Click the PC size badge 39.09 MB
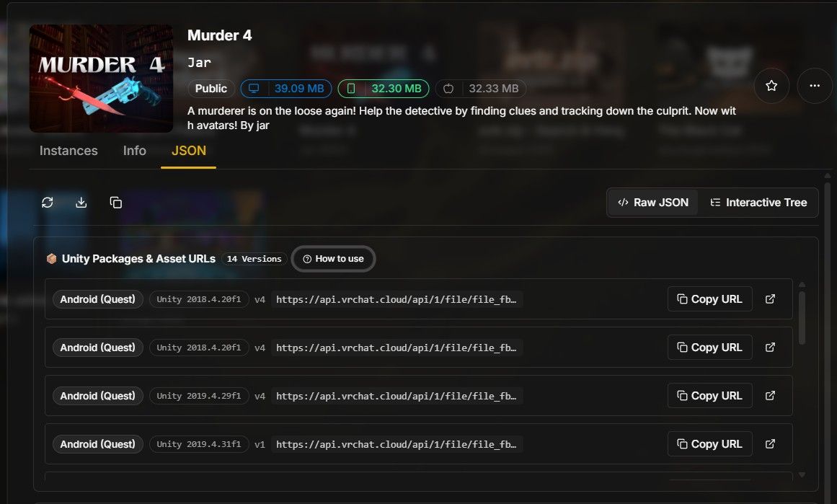The height and width of the screenshot is (504, 837). (286, 89)
